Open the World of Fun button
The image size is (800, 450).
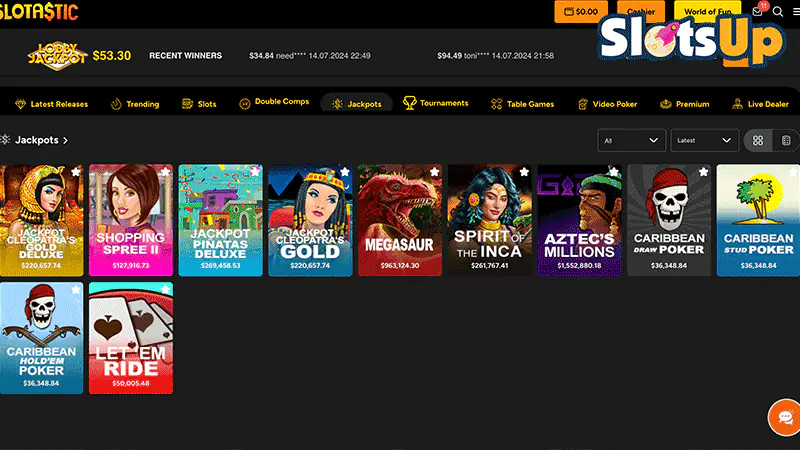click(x=707, y=11)
